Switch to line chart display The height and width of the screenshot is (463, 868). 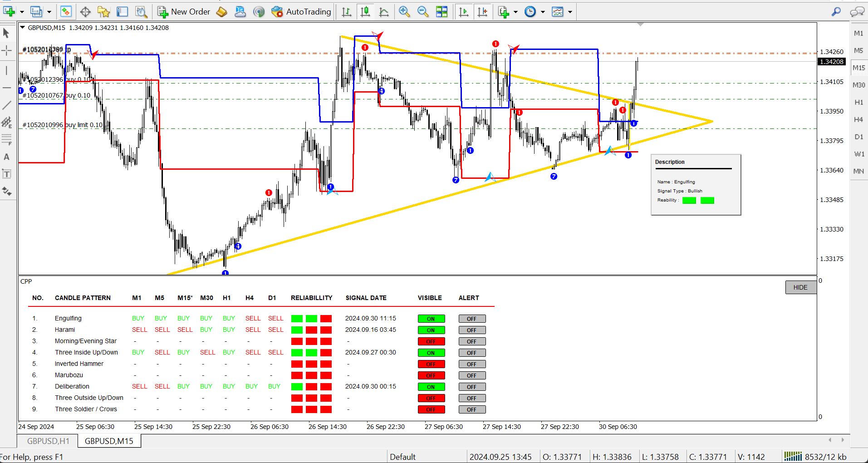click(384, 11)
